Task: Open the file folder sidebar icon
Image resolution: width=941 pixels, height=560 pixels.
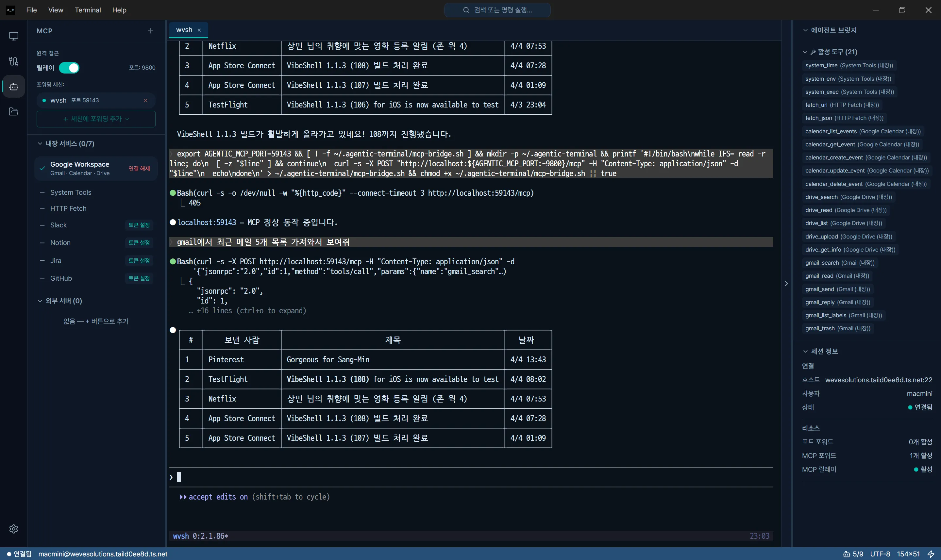Action: 14,112
